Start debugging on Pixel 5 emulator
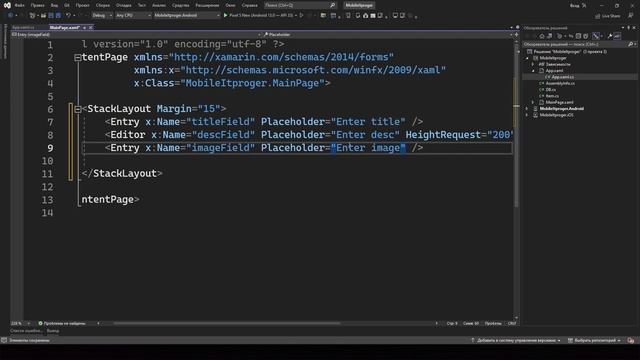This screenshot has height=360, width=640. click(260, 15)
